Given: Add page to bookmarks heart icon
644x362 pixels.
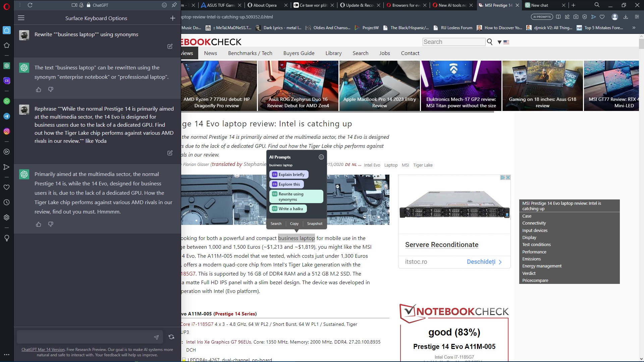Looking at the screenshot, I should click(602, 17).
